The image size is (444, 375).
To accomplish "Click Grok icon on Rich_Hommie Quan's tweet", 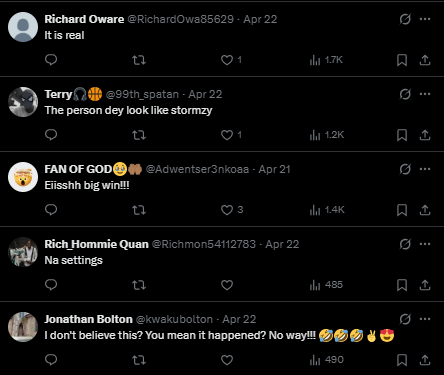I will coord(405,244).
